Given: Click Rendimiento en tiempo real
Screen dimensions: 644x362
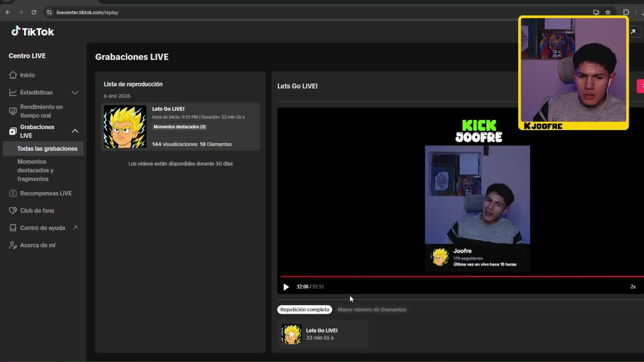Looking at the screenshot, I should (x=41, y=111).
